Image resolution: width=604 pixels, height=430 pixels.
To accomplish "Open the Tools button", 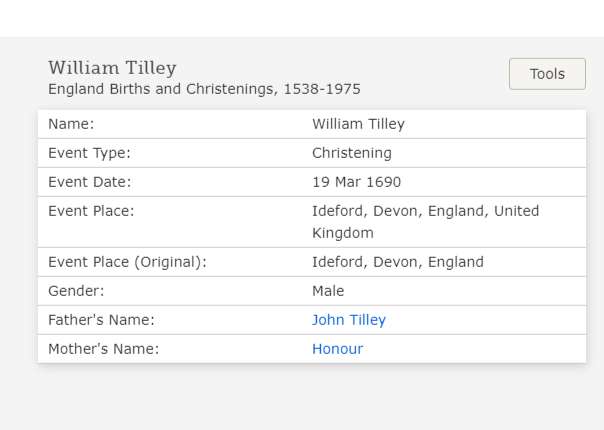I will tap(547, 74).
